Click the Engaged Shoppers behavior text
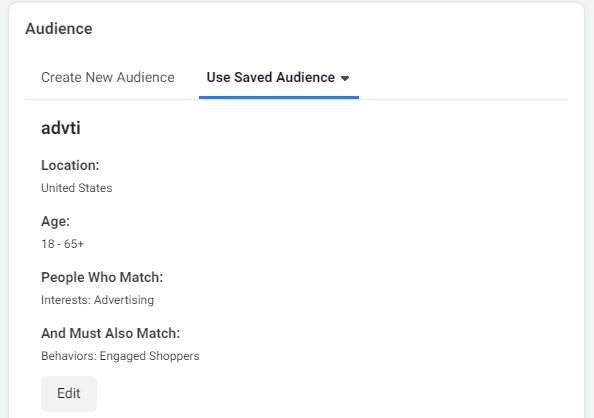This screenshot has width=594, height=418. point(149,356)
